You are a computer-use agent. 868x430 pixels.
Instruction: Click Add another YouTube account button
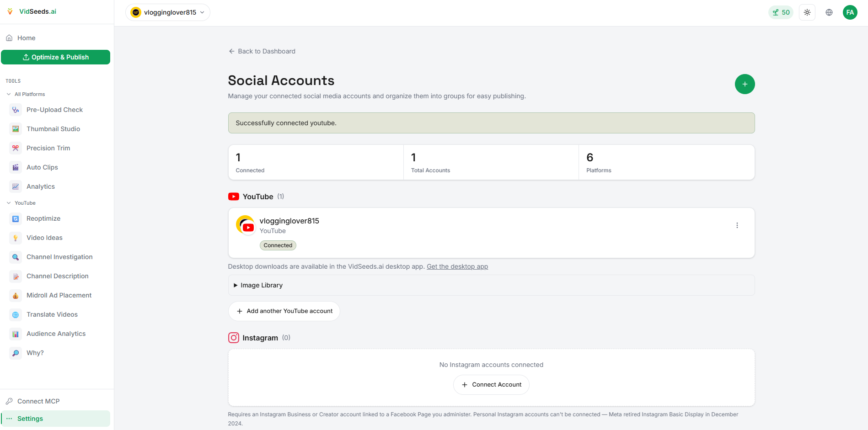pos(284,311)
